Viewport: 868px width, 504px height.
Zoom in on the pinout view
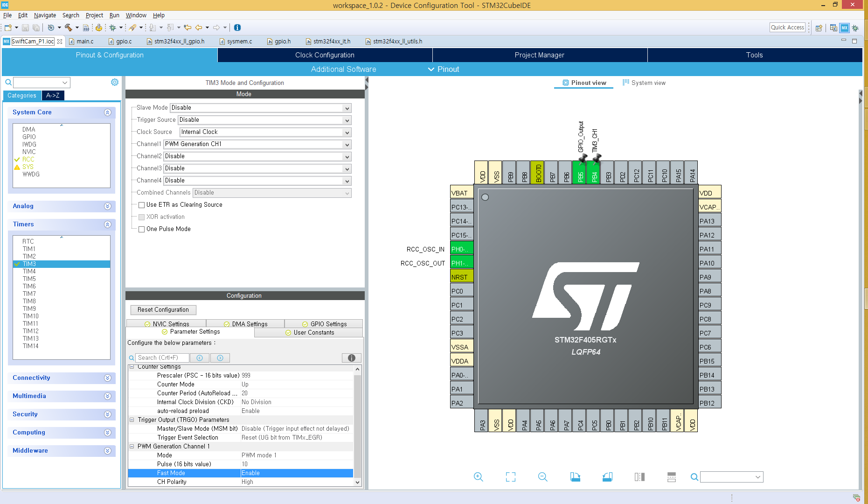[478, 476]
